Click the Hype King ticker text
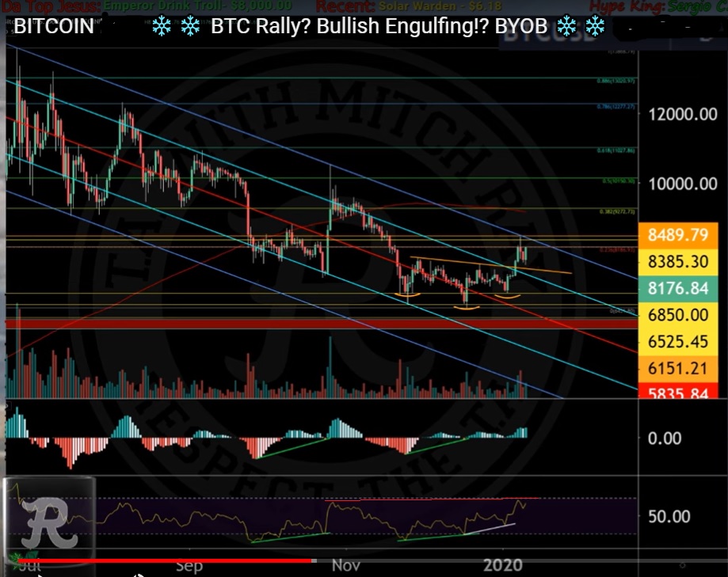Screen dimensions: 728x577 [657, 6]
